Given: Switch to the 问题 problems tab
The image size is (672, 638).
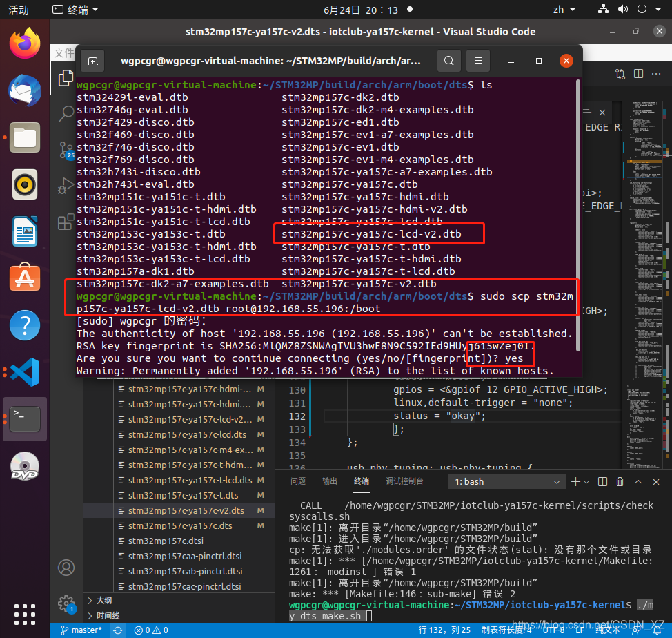Looking at the screenshot, I should (298, 481).
